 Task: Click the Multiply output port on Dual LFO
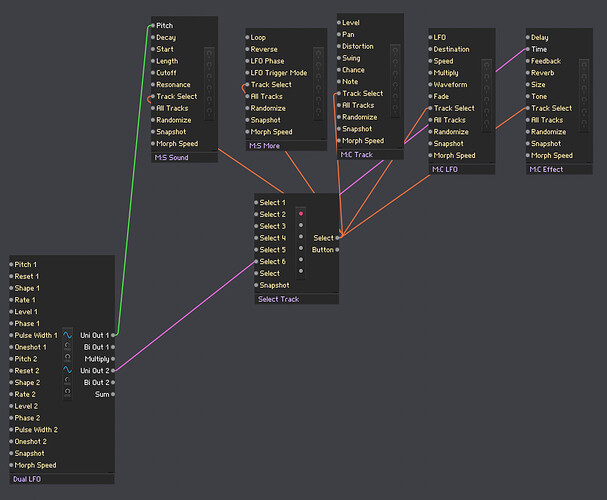113,359
